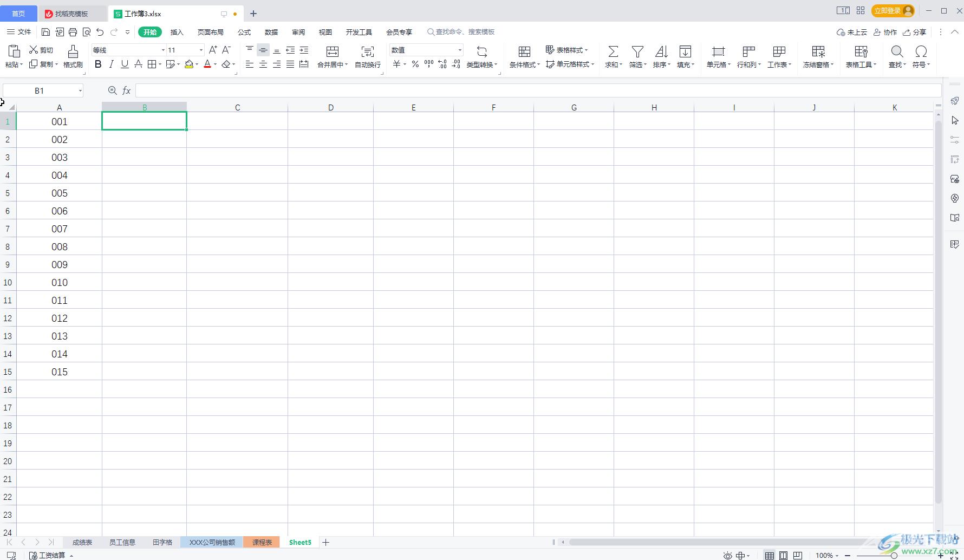Click the Save icon in quick access toolbar
Viewport: 964px width, 560px height.
pos(46,32)
